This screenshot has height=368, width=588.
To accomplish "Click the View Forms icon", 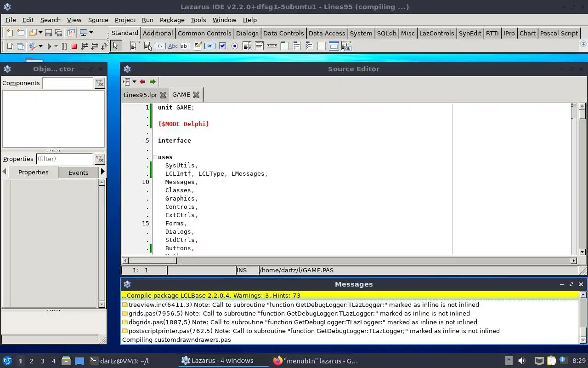I will (21, 46).
